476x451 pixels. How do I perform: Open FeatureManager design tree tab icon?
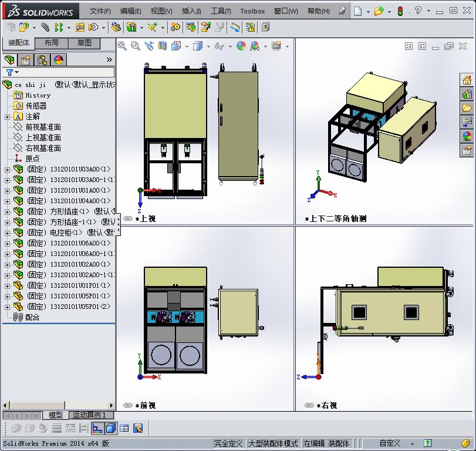tap(10, 60)
